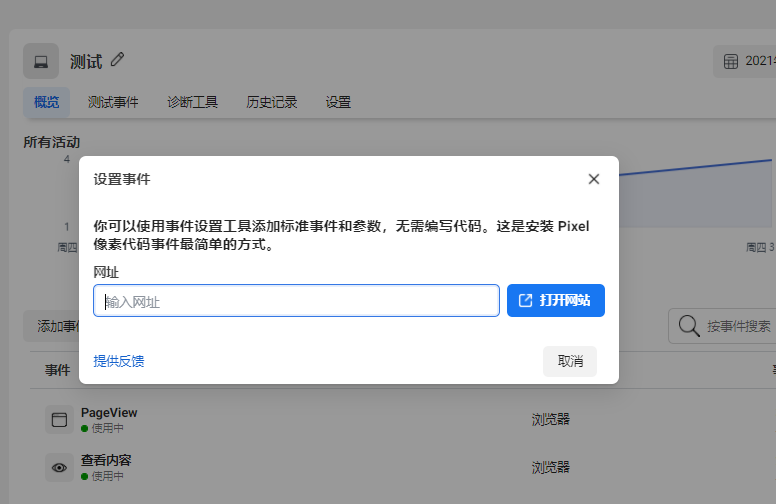Viewport: 776px width, 504px height.
Task: Click the magnifier icon in event search
Action: pos(689,326)
